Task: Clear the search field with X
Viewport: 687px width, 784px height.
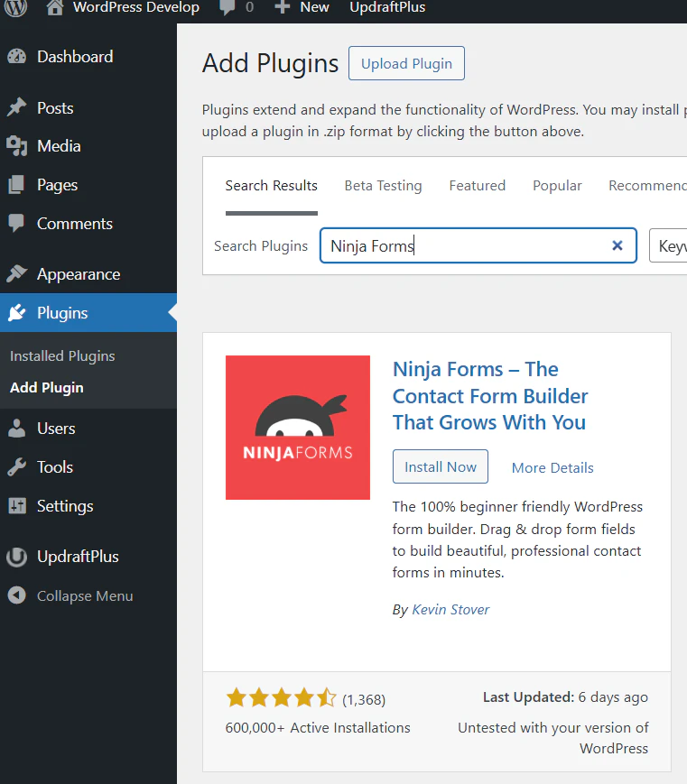Action: pyautogui.click(x=617, y=245)
